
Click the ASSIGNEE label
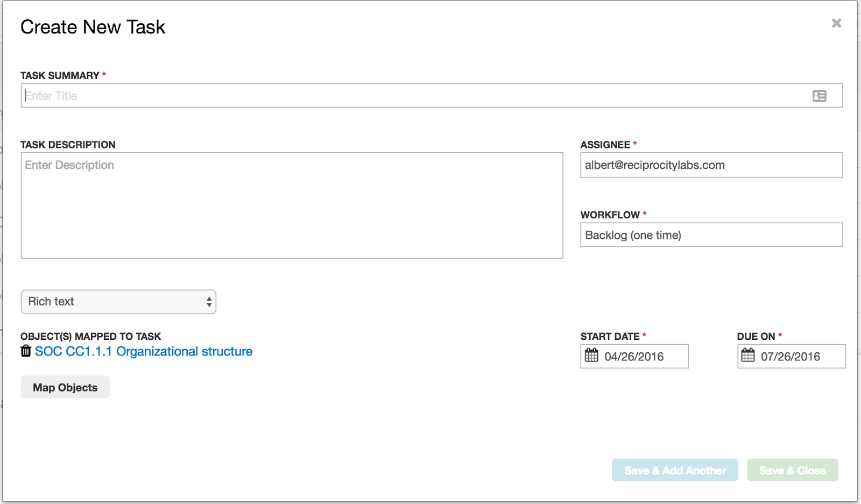pyautogui.click(x=605, y=145)
